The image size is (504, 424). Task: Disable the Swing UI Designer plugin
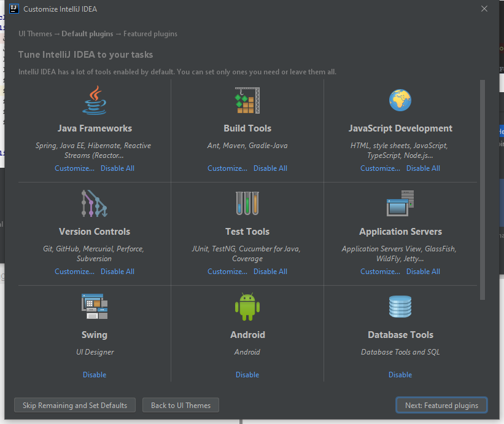click(95, 375)
